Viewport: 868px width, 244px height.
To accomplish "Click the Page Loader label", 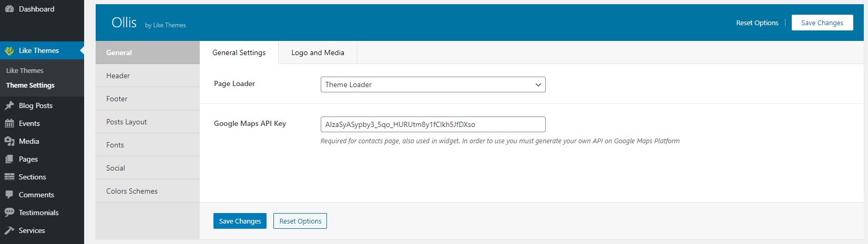I will [234, 83].
